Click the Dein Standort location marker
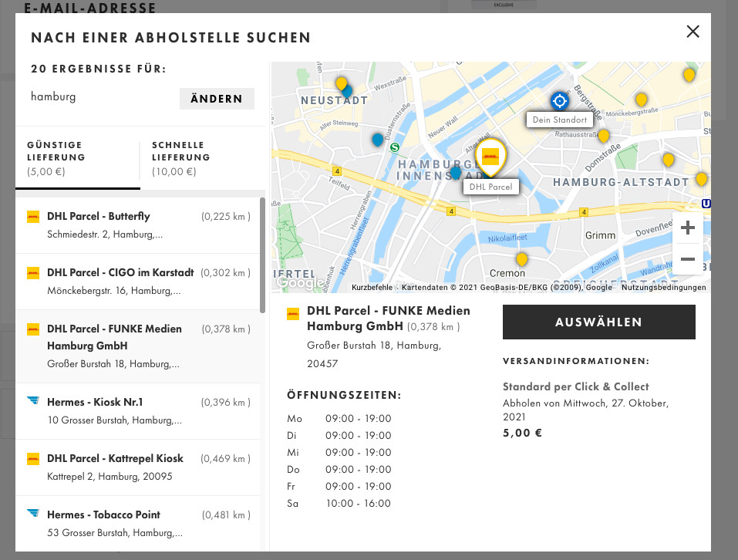The height and width of the screenshot is (560, 738). pyautogui.click(x=560, y=101)
